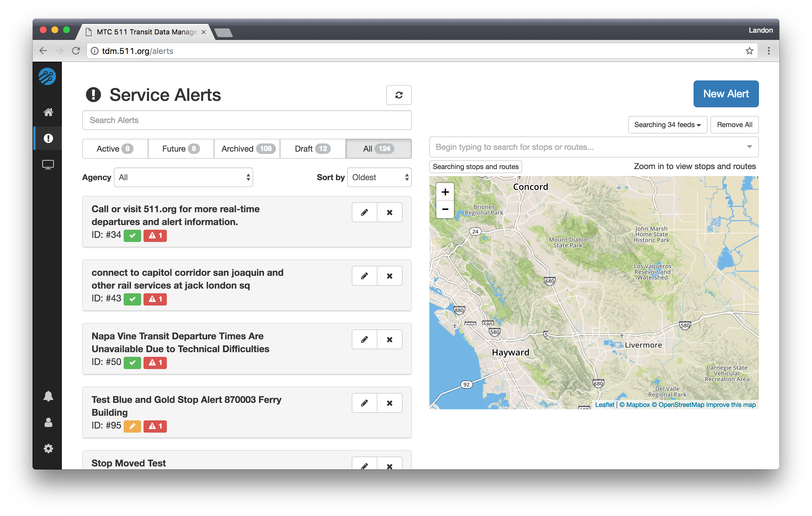Click Napa Vine Transit alert title

click(x=181, y=343)
